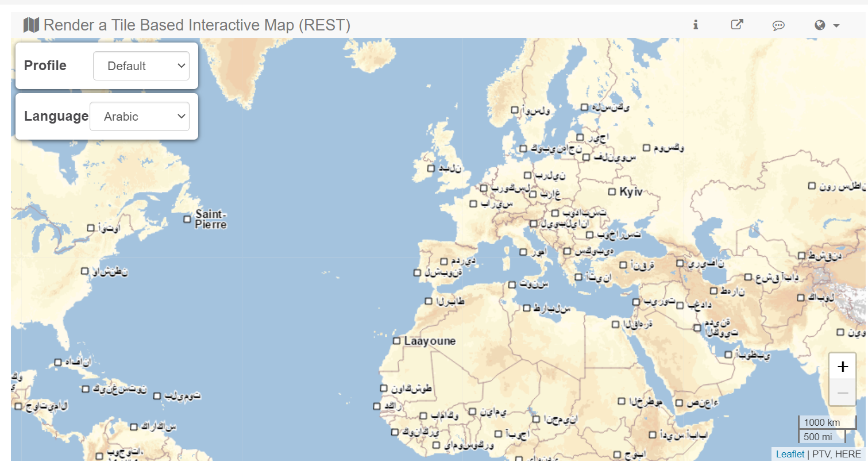Open the external link icon

pos(736,25)
